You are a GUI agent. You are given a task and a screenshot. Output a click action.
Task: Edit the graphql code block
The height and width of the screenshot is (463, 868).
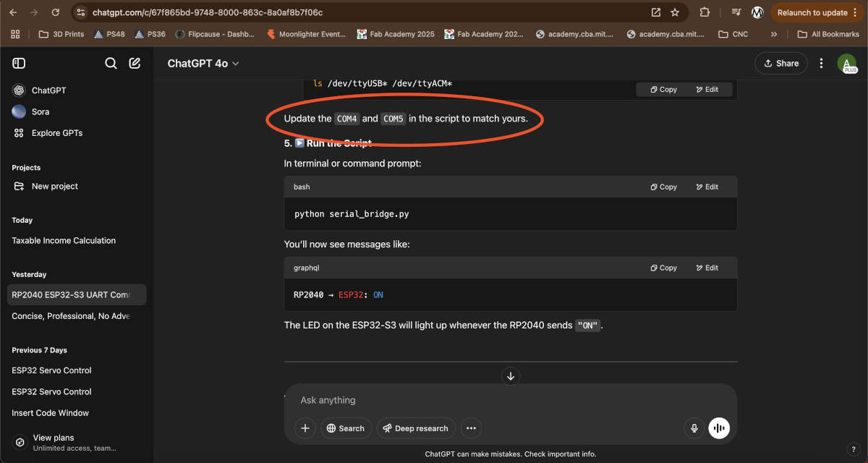click(x=707, y=268)
